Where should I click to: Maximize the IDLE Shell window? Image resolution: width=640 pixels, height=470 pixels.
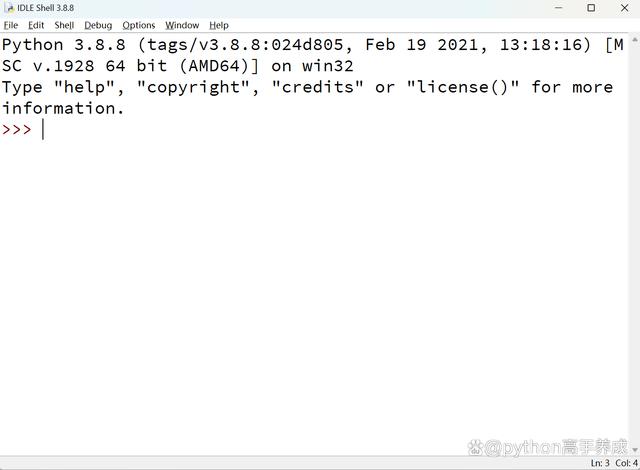pyautogui.click(x=591, y=8)
